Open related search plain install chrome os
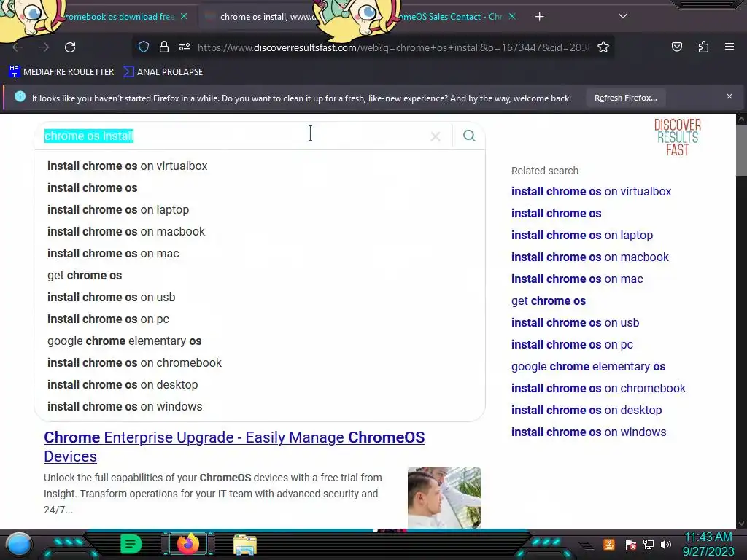 pyautogui.click(x=556, y=214)
